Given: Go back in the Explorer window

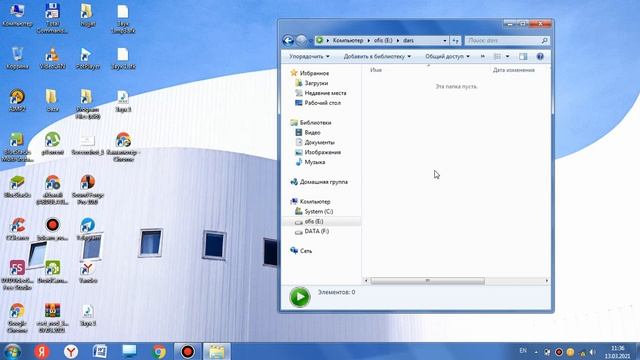Looking at the screenshot, I should coord(288,40).
